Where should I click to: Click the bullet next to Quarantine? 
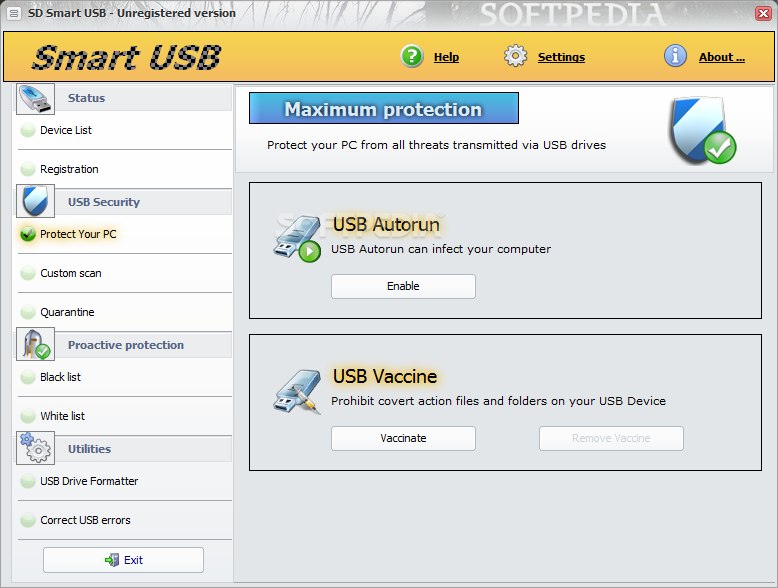[28, 312]
